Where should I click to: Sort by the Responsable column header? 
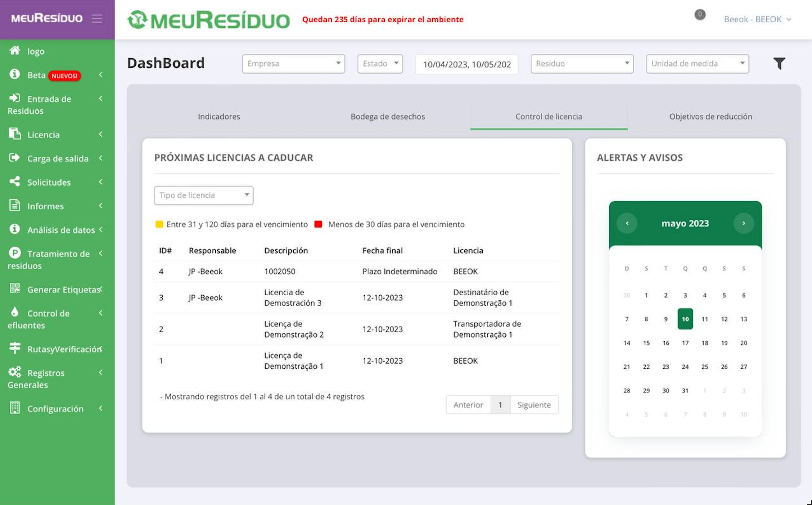(212, 250)
